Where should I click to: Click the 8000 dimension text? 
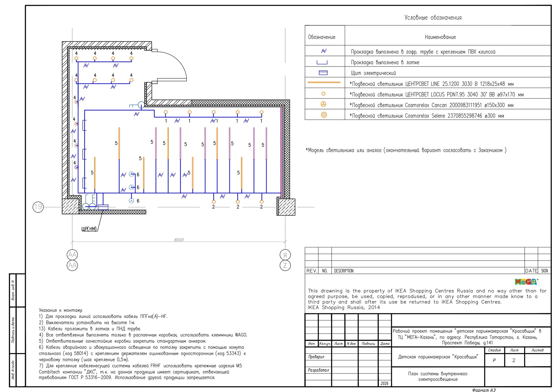[x=179, y=240]
